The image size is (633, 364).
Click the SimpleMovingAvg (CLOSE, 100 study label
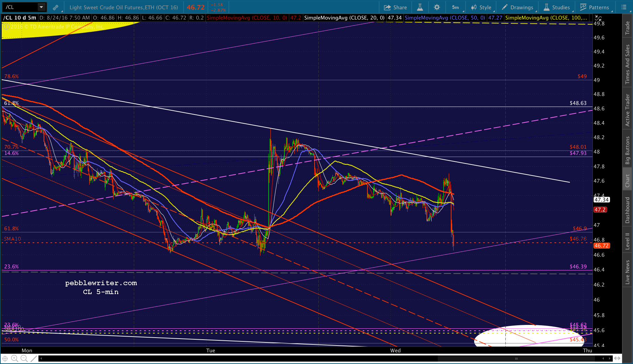point(546,18)
